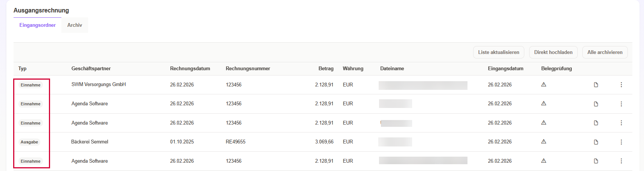This screenshot has width=644, height=171.
Task: Click warning triangle in Bäckerei Semmel row
Action: tap(544, 142)
